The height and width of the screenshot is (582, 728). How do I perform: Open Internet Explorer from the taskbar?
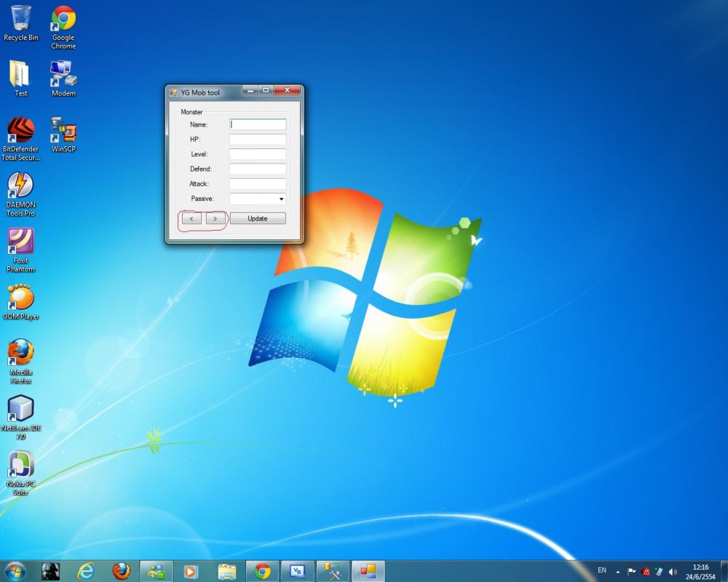pos(86,571)
